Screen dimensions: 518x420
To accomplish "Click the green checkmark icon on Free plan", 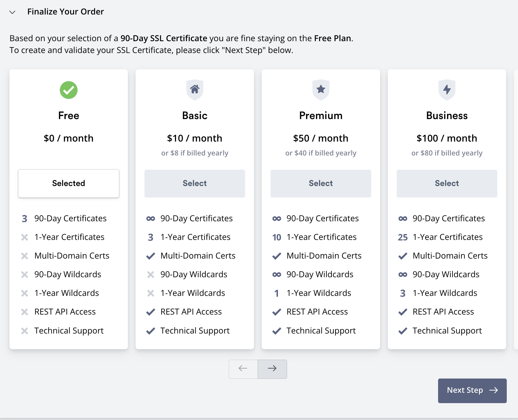I will (69, 90).
